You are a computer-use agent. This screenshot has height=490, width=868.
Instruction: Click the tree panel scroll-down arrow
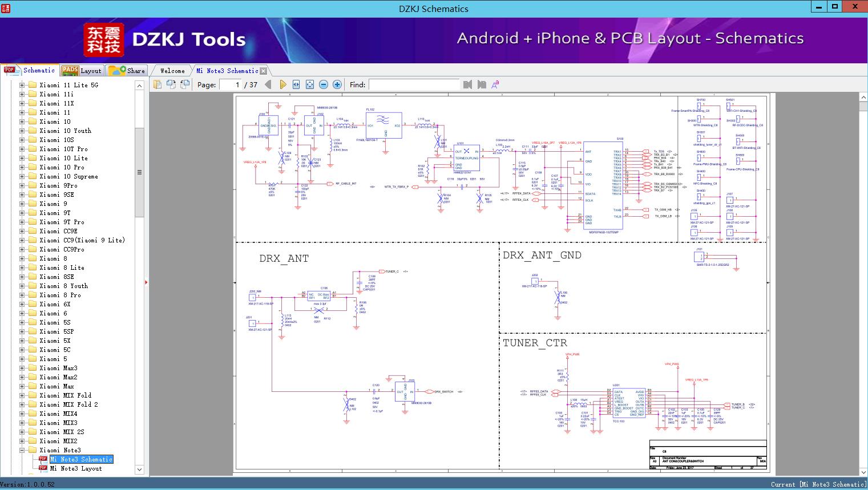(x=139, y=469)
